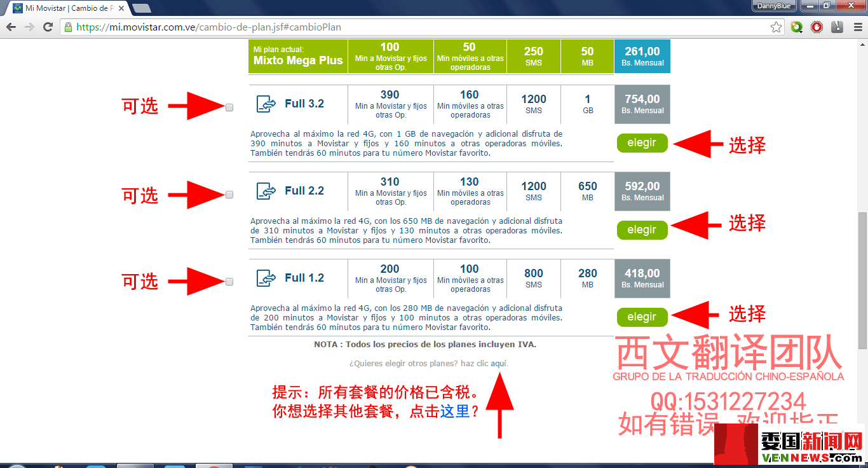The image size is (868, 468).
Task: Click the 'Full 3.2' plan name
Action: tap(304, 104)
